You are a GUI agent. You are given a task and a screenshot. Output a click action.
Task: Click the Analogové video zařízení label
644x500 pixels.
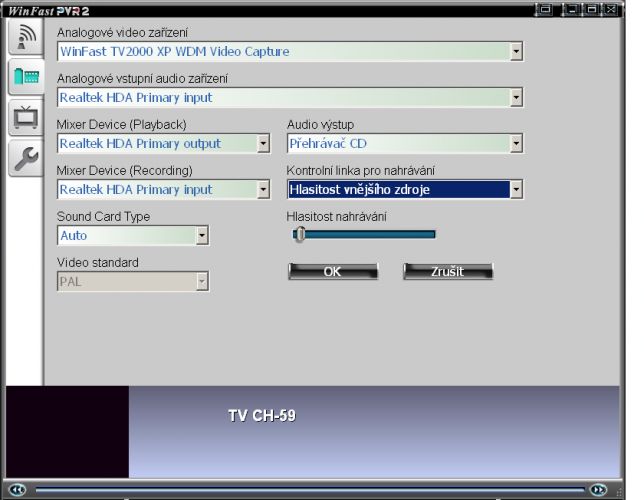tap(122, 32)
